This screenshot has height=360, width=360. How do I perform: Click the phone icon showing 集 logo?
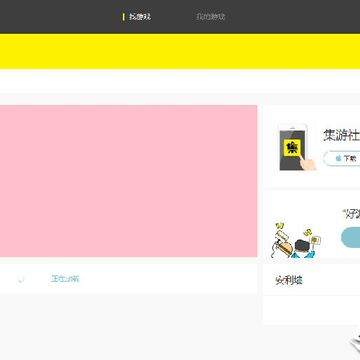297,147
